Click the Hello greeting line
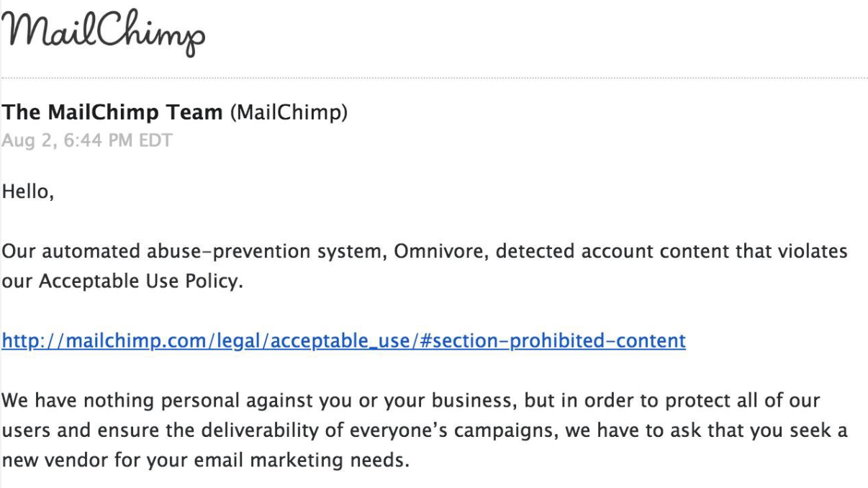 point(30,191)
